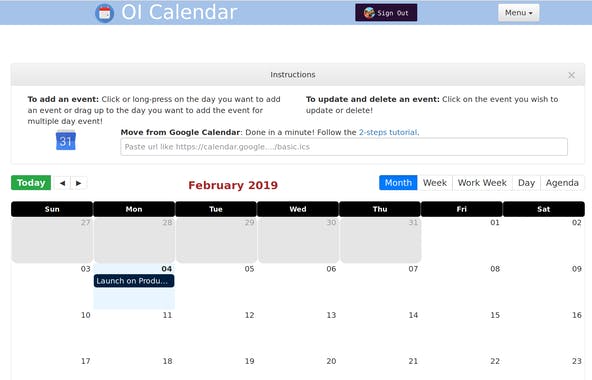Add event on day 22
The height and width of the screenshot is (380, 592).
pos(462,368)
